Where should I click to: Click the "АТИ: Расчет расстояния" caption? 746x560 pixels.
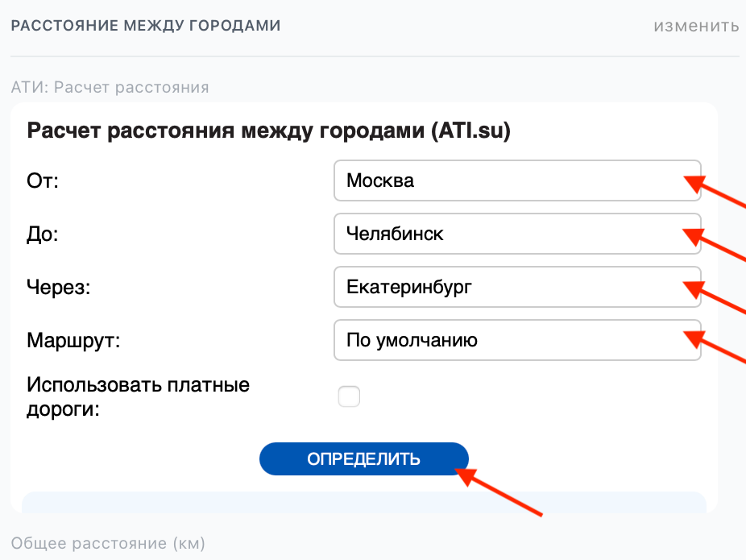click(x=110, y=87)
